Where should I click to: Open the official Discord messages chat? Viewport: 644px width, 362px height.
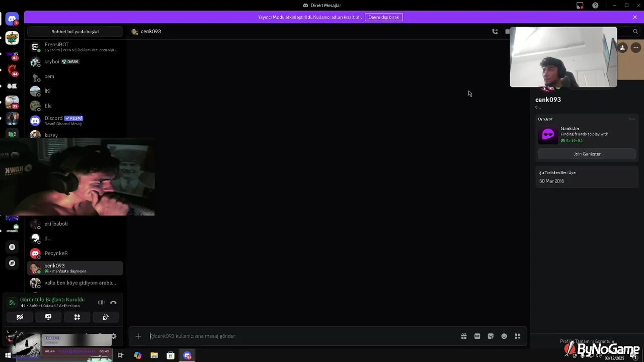75,121
